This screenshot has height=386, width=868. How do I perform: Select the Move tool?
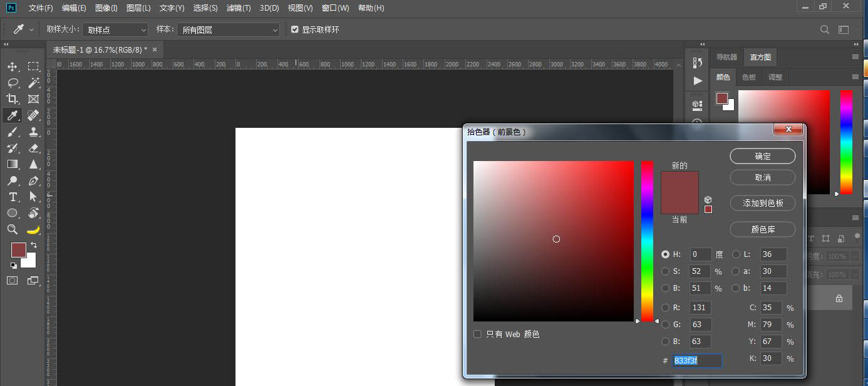coord(13,66)
